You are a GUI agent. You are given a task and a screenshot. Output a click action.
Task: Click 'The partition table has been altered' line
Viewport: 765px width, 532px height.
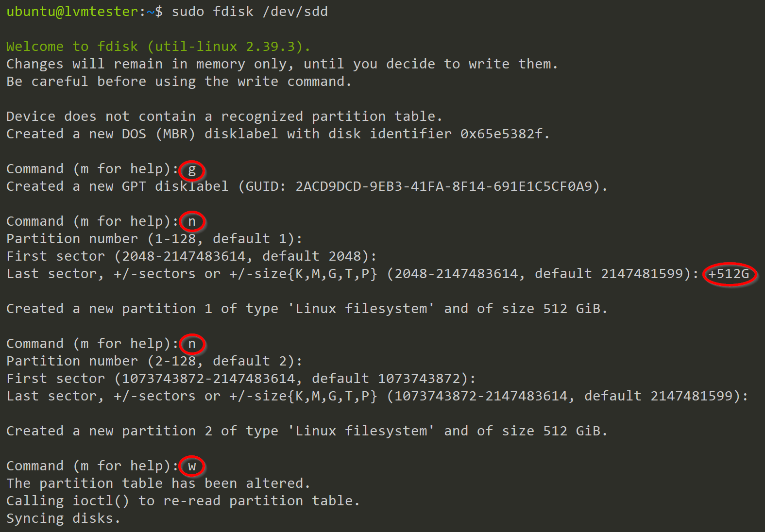pyautogui.click(x=158, y=483)
